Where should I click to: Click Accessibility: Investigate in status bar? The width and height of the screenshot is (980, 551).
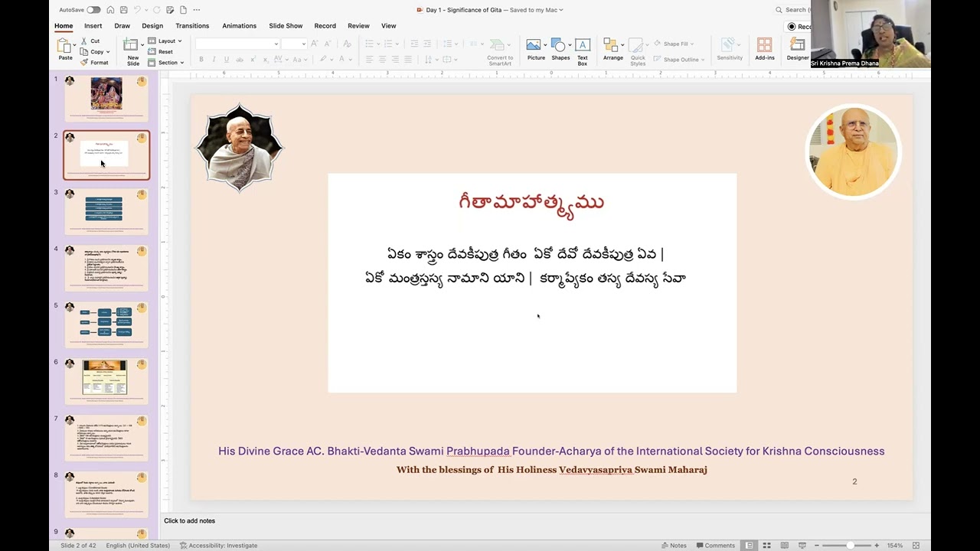(x=218, y=546)
